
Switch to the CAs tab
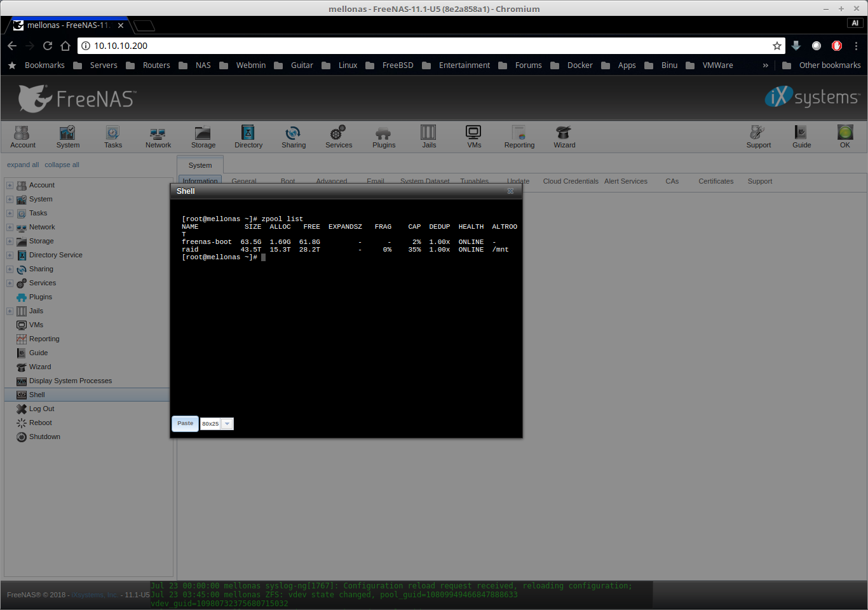[x=672, y=181]
